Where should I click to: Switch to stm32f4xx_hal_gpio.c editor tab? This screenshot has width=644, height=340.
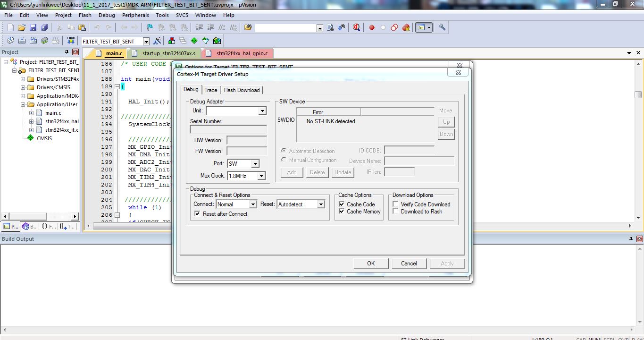click(238, 53)
